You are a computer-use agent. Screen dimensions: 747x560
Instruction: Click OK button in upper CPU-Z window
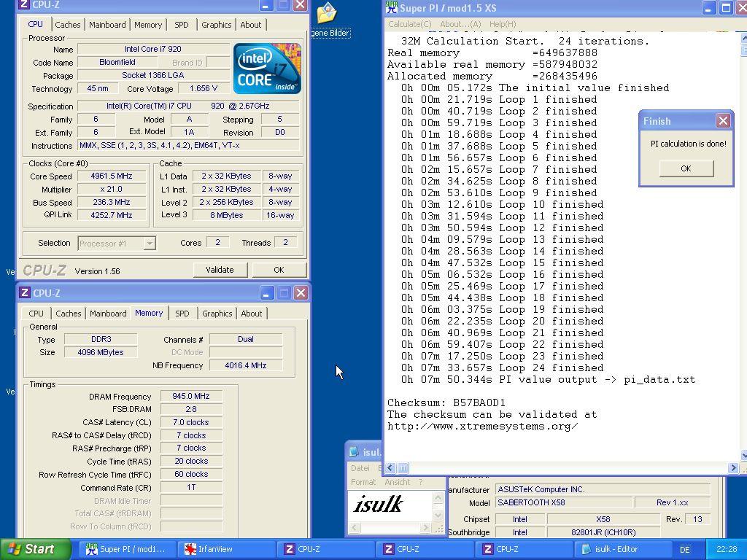click(x=279, y=270)
